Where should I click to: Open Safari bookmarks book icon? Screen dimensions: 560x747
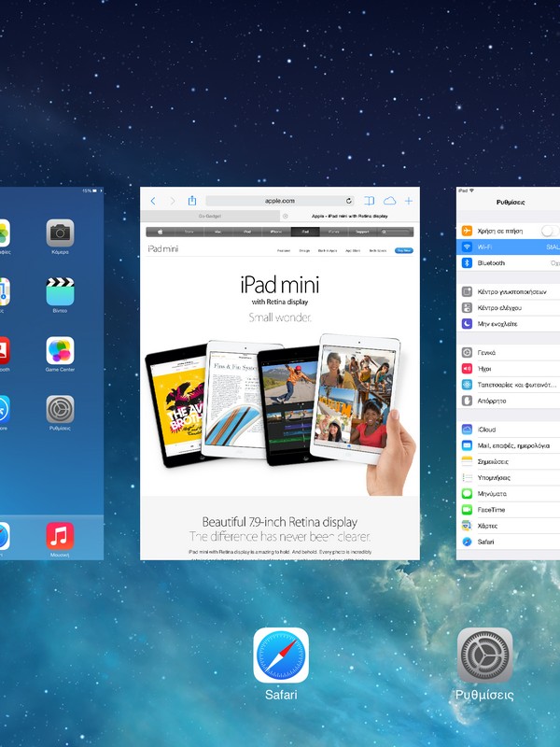click(x=369, y=201)
